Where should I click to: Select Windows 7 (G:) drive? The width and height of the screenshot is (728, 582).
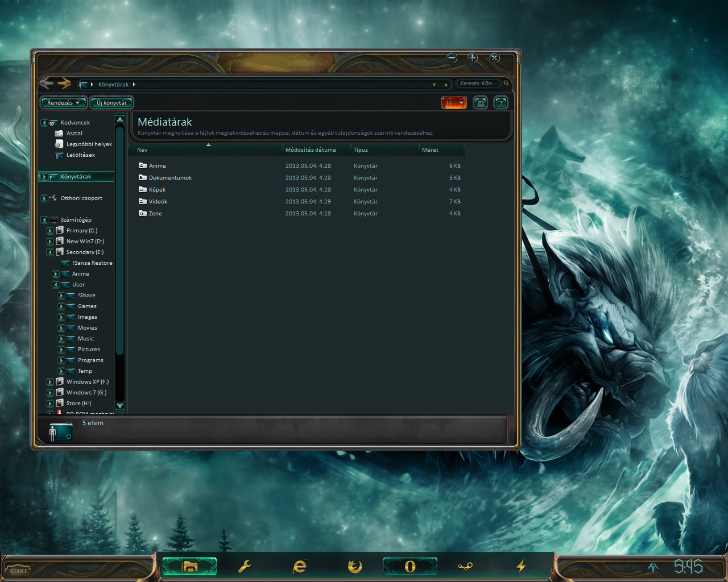point(86,393)
